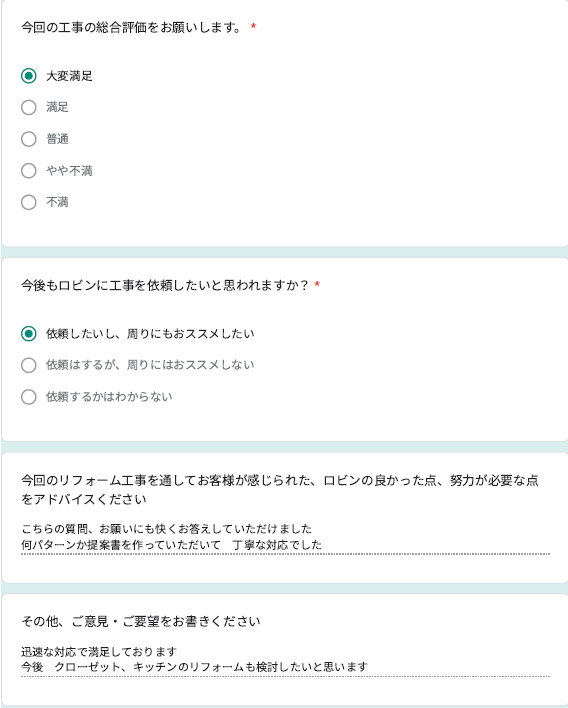Click the 満足 label text
This screenshot has height=708, width=568.
tap(57, 107)
